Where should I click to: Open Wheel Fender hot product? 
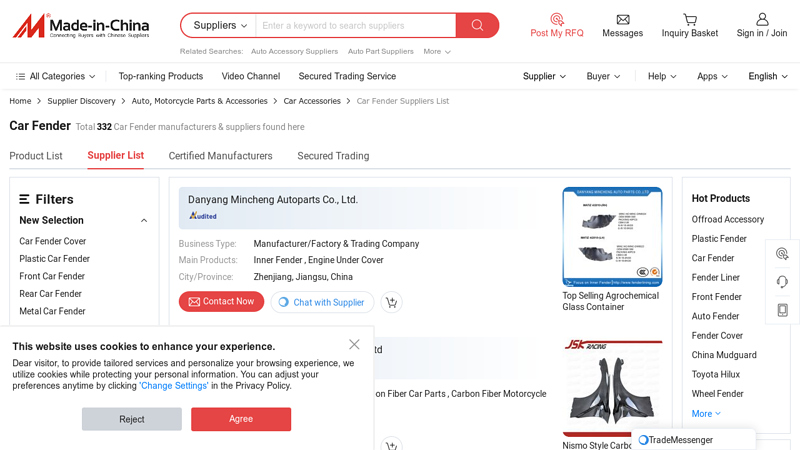point(717,394)
